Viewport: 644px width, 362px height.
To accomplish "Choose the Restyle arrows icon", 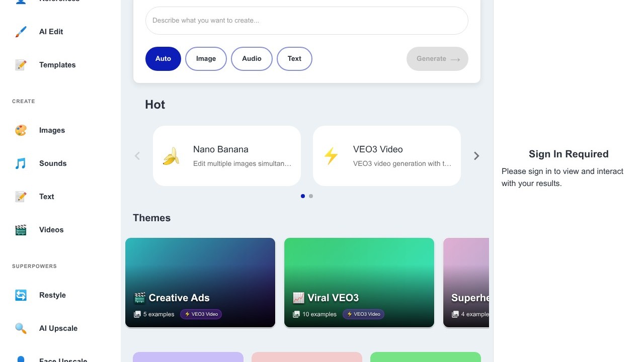I will pyautogui.click(x=21, y=295).
